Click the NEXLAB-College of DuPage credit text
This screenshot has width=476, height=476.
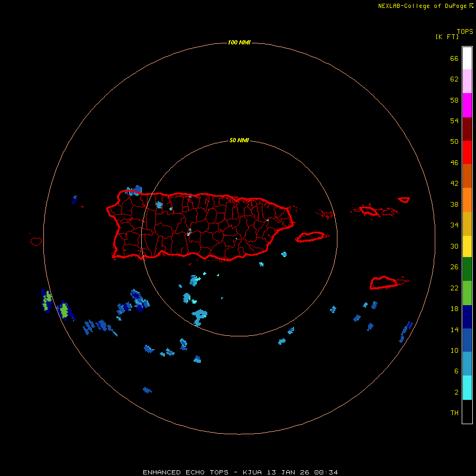point(422,6)
